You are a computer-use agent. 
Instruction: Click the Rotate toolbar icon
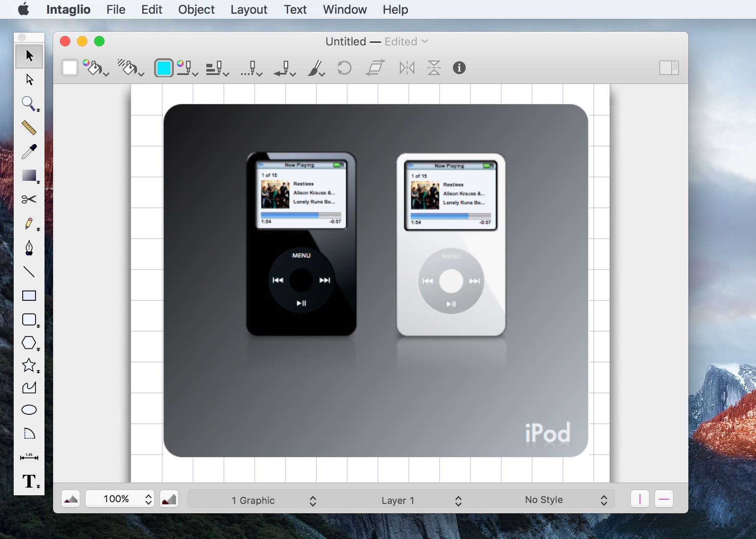click(x=344, y=68)
